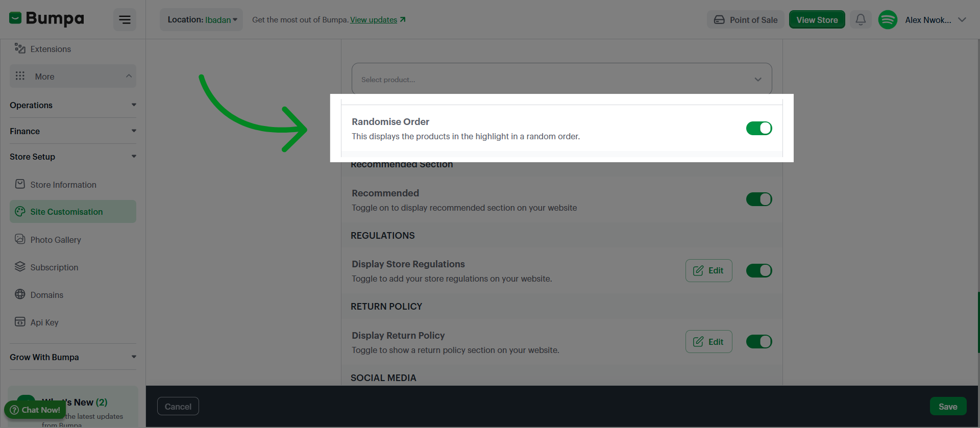Edit the store regulations

(x=708, y=271)
